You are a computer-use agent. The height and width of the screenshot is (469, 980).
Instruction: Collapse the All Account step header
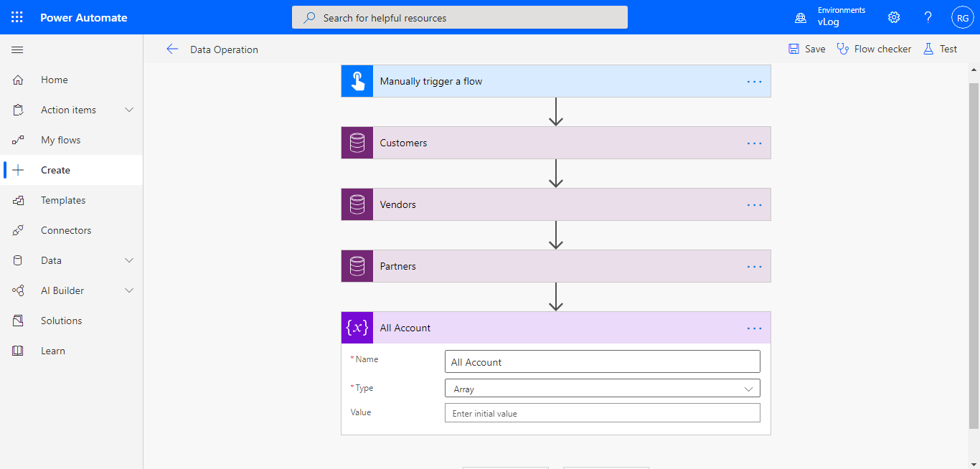click(556, 328)
